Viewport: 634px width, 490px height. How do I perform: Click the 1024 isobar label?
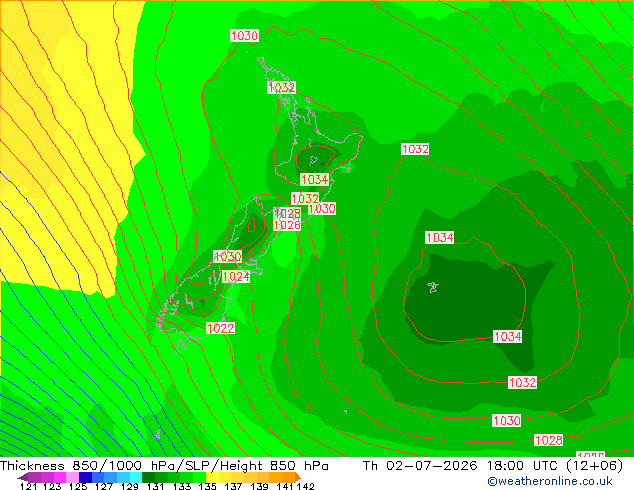click(236, 277)
